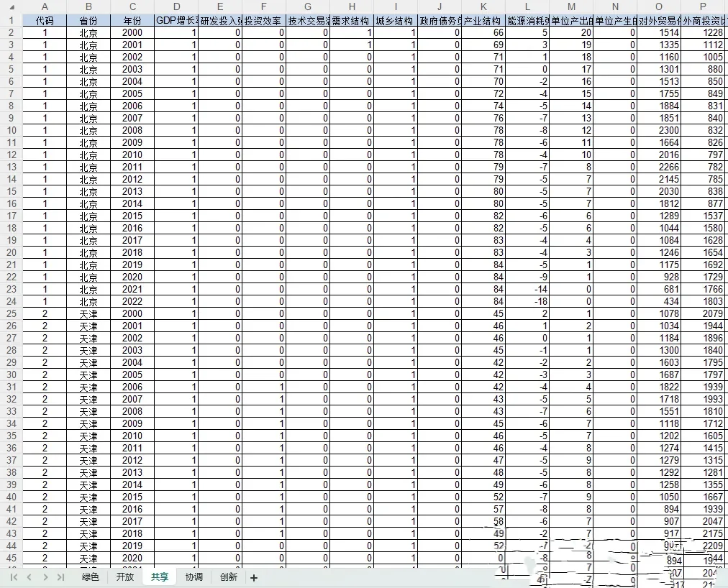Open the 创新 sheet tab
Image resolution: width=728 pixels, height=588 pixels.
pyautogui.click(x=229, y=577)
